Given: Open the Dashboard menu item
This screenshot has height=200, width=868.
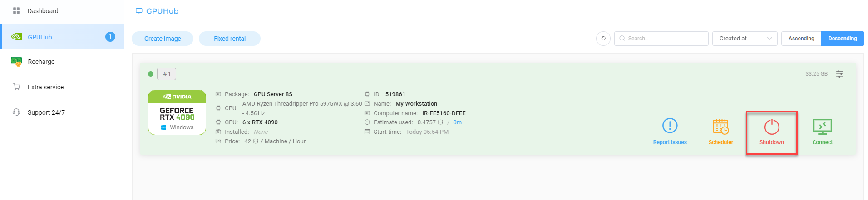Looking at the screenshot, I should coord(43,11).
